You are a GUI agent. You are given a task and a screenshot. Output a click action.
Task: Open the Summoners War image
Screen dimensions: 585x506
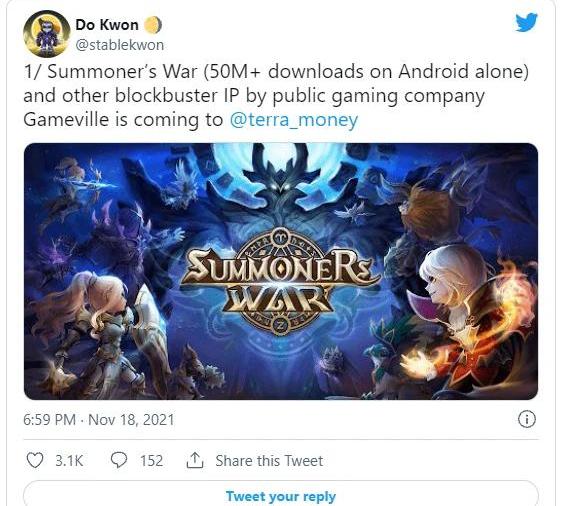click(x=281, y=271)
